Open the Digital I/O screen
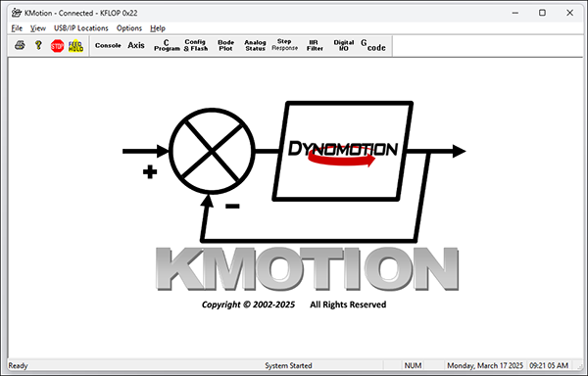Viewport: 588px width, 376px height. pyautogui.click(x=344, y=45)
